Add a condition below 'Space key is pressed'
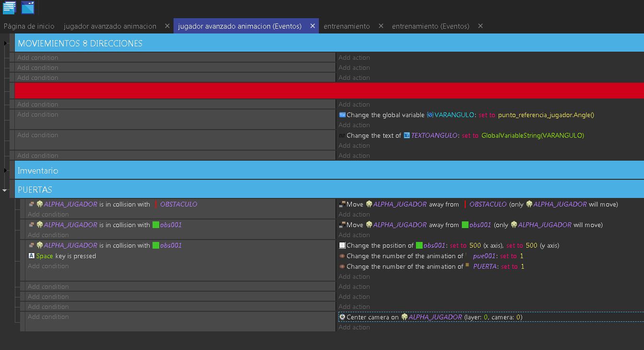 [x=48, y=266]
